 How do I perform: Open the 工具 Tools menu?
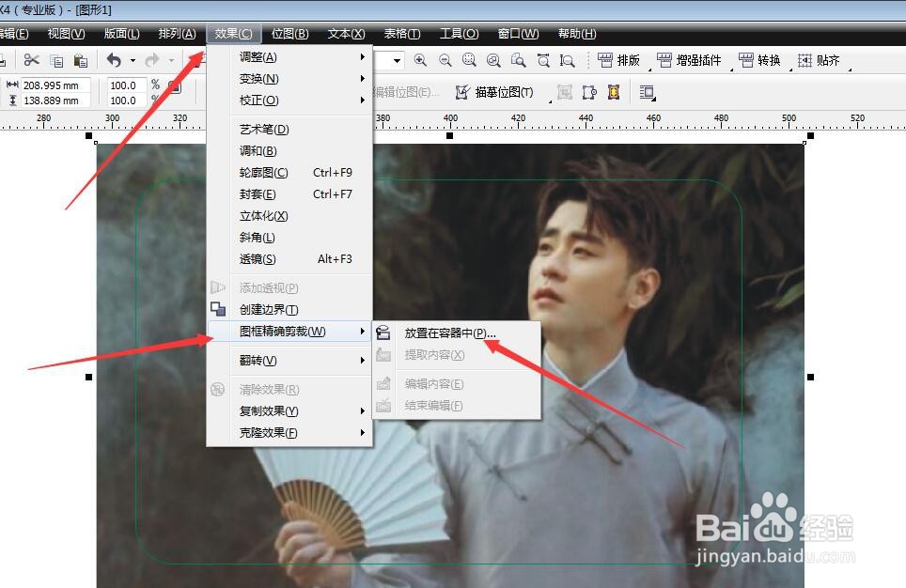click(459, 34)
